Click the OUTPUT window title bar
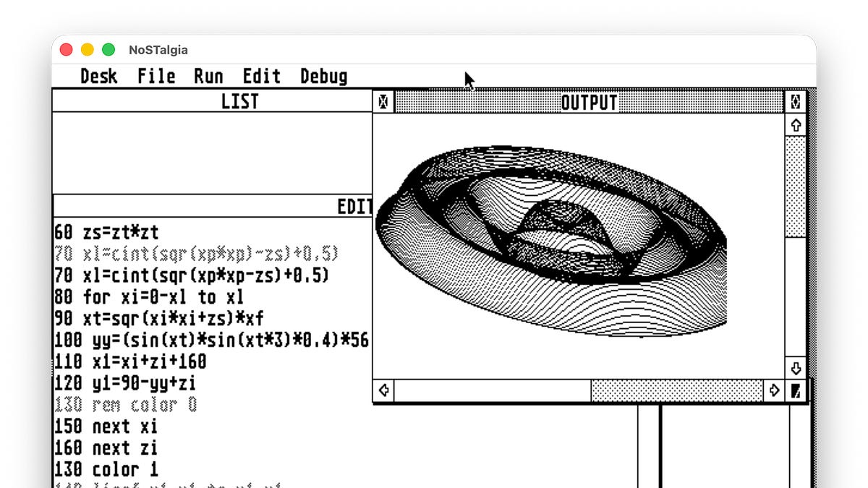 coord(590,102)
